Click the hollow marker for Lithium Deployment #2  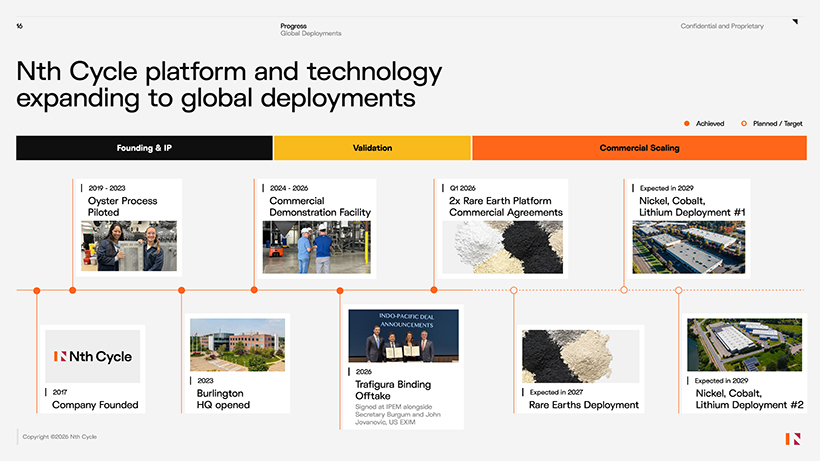[678, 290]
